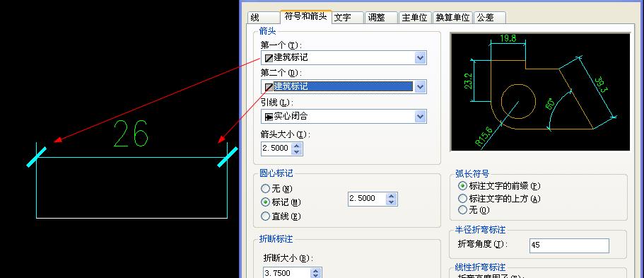Increase 折断大小 with up stepper
This screenshot has width=644, height=278.
pyautogui.click(x=315, y=271)
